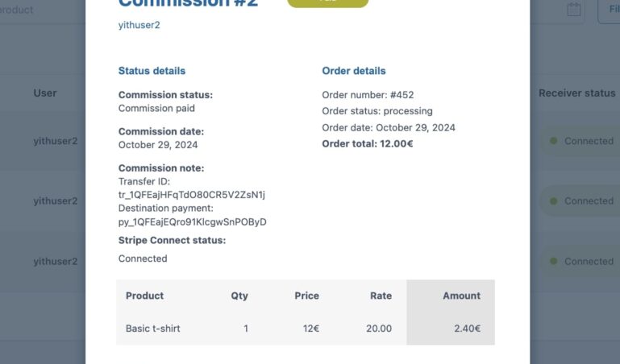Image resolution: width=620 pixels, height=364 pixels.
Task: Click the Rate column header in modal
Action: (x=381, y=296)
